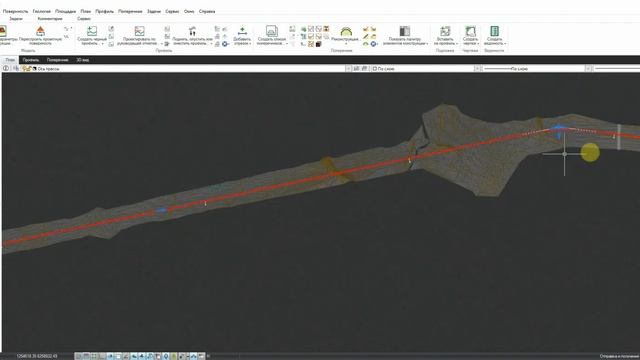Image resolution: width=640 pixels, height=360 pixels.
Task: Open the Справка menu
Action: click(207, 11)
